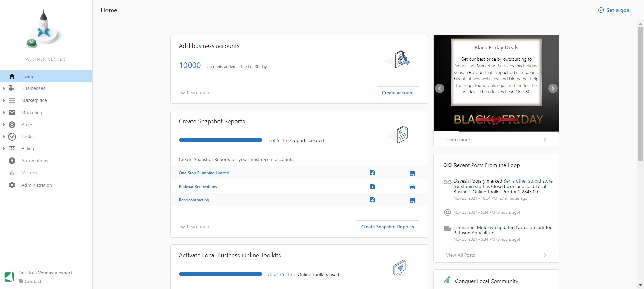The width and height of the screenshot is (644, 289).
Task: Click the Home house icon in sidebar
Action: click(x=12, y=76)
